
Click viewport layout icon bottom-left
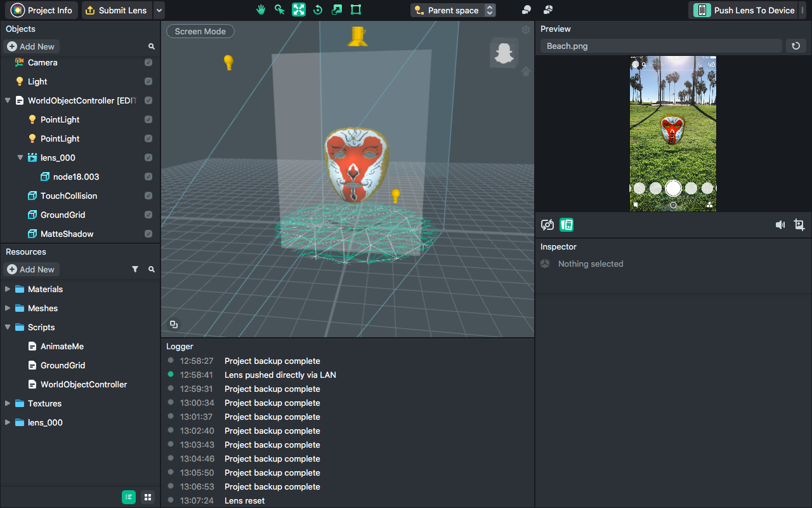[174, 324]
